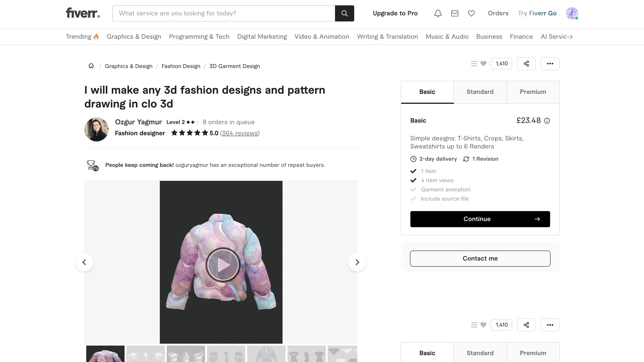Click the service search input field
The image size is (644, 362).
pyautogui.click(x=224, y=13)
